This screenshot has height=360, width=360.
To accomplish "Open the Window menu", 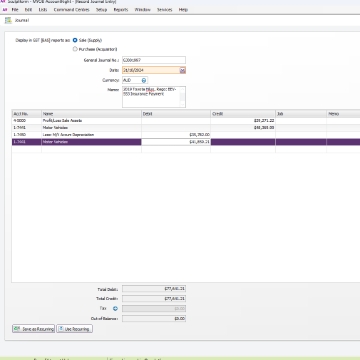I will (142, 10).
